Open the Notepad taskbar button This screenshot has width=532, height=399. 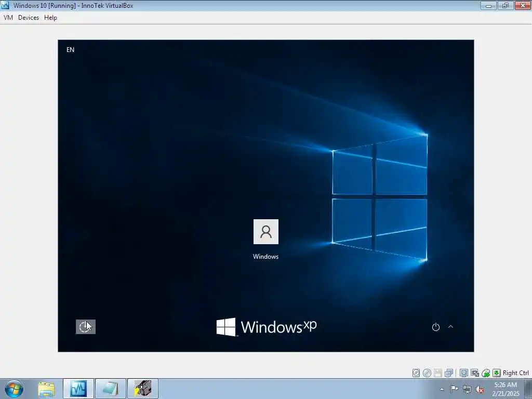(x=110, y=389)
